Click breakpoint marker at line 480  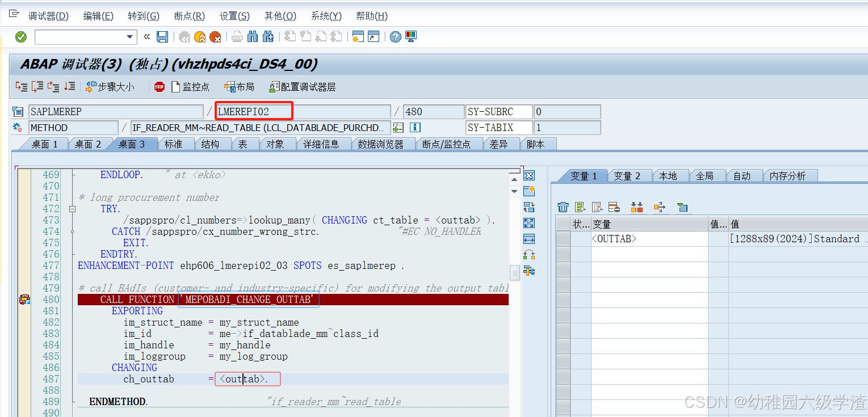click(24, 300)
